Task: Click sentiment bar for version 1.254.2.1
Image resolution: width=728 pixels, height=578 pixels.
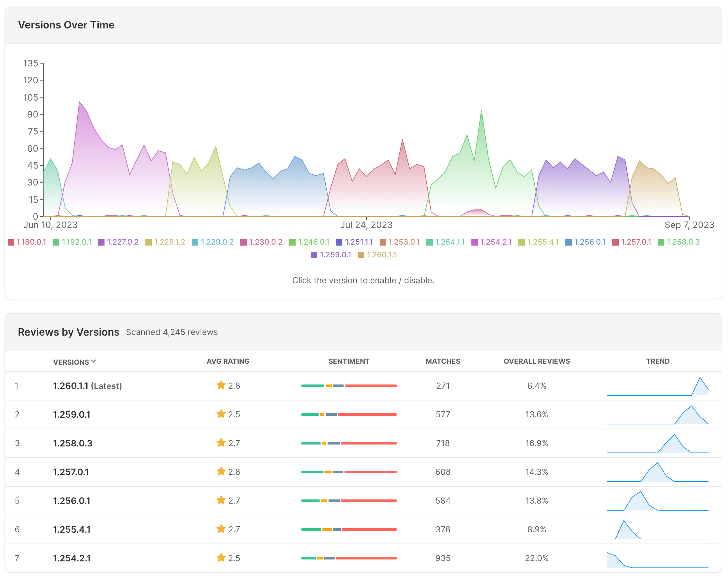Action: [x=349, y=558]
